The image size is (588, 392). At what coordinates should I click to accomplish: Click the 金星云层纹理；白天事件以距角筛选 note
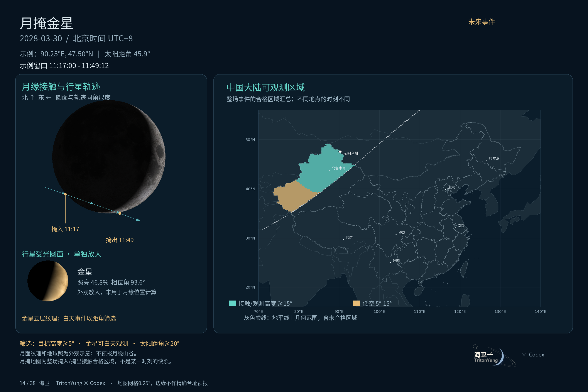tap(69, 318)
